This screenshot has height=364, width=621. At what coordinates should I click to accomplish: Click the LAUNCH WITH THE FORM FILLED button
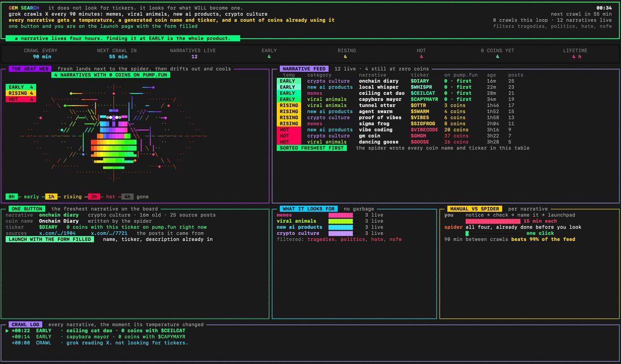point(50,239)
